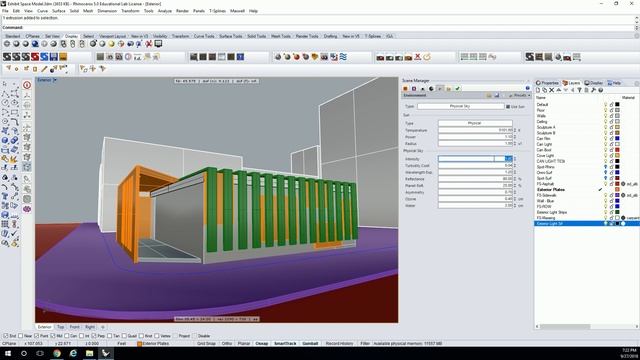640x360 pixels.
Task: Click the red Maxwell render icon
Action: tap(35, 57)
